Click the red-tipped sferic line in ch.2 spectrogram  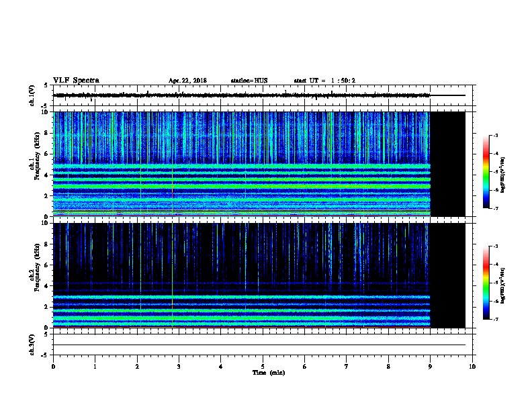(x=173, y=275)
